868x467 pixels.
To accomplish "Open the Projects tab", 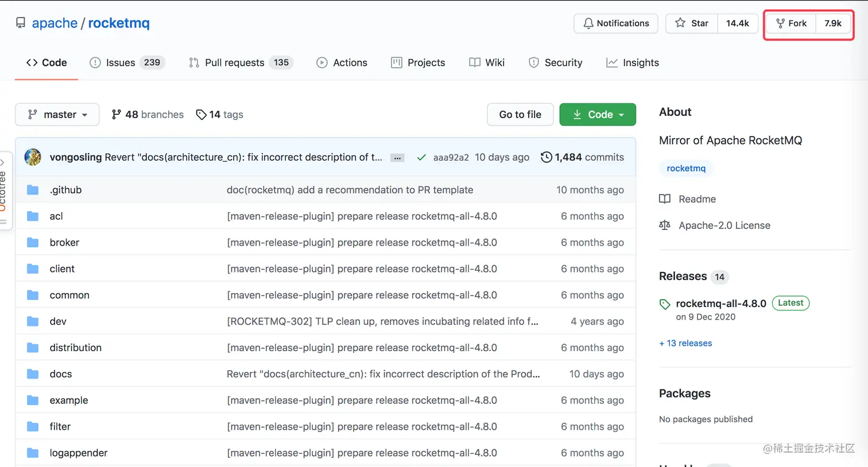I will 418,63.
